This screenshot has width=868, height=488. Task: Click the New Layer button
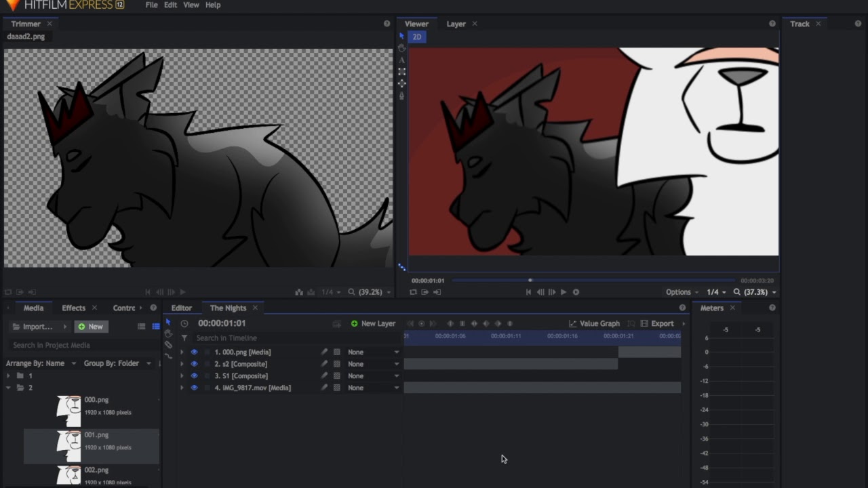[x=373, y=323]
